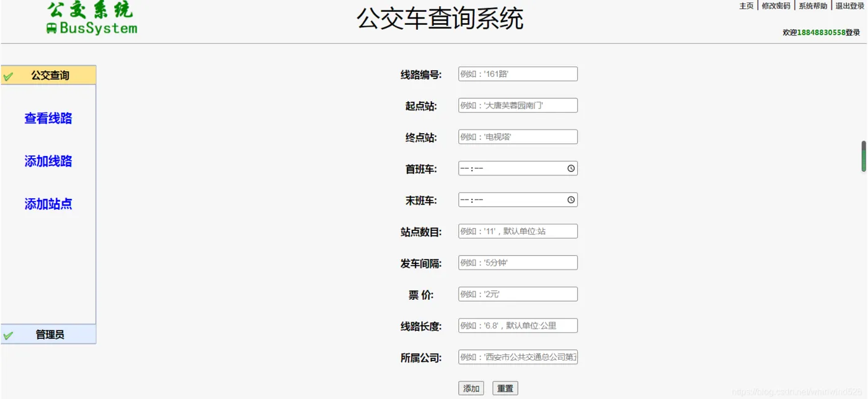Focus the 起点站 input field
868x399 pixels.
pyautogui.click(x=518, y=105)
